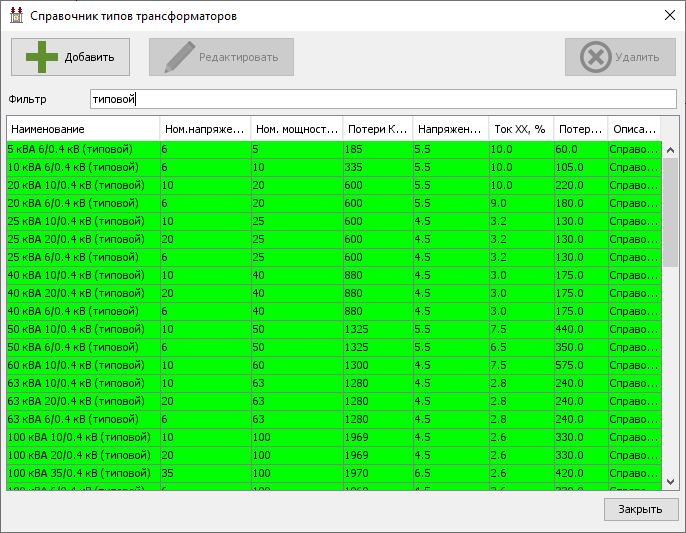Sort by the Наименование column header
Image resolution: width=686 pixels, height=533 pixels.
click(83, 129)
